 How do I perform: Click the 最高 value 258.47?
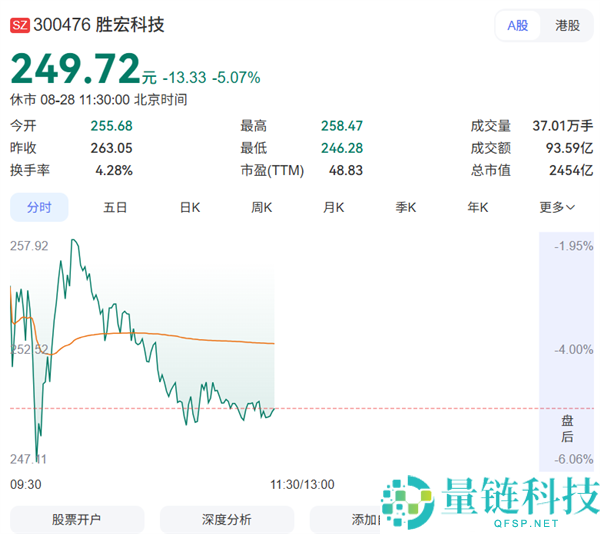point(342,126)
